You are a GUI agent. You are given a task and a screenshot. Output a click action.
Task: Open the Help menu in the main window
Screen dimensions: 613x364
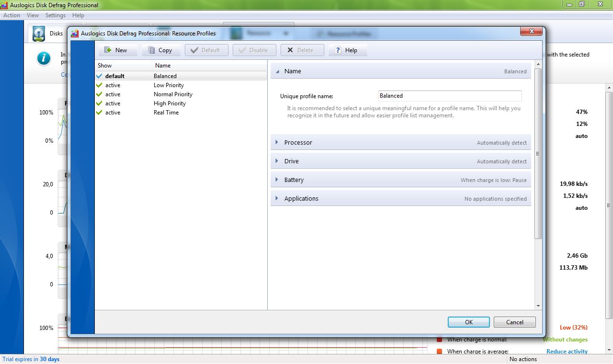click(78, 15)
